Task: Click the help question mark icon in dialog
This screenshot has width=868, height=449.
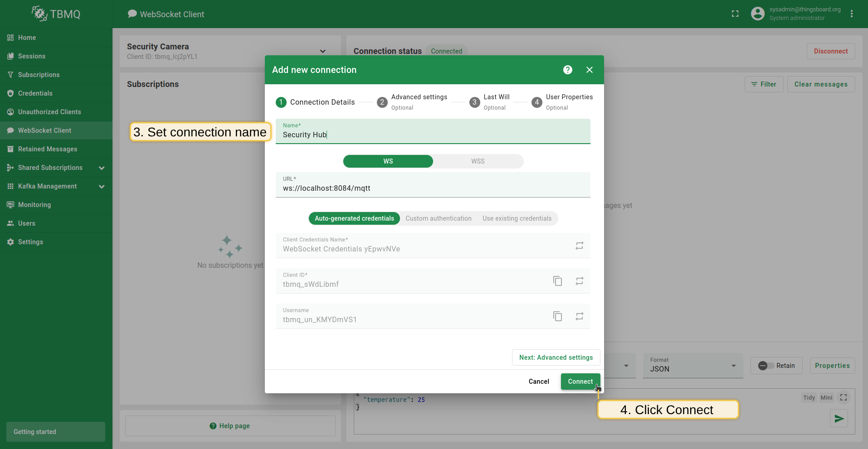Action: pos(567,70)
